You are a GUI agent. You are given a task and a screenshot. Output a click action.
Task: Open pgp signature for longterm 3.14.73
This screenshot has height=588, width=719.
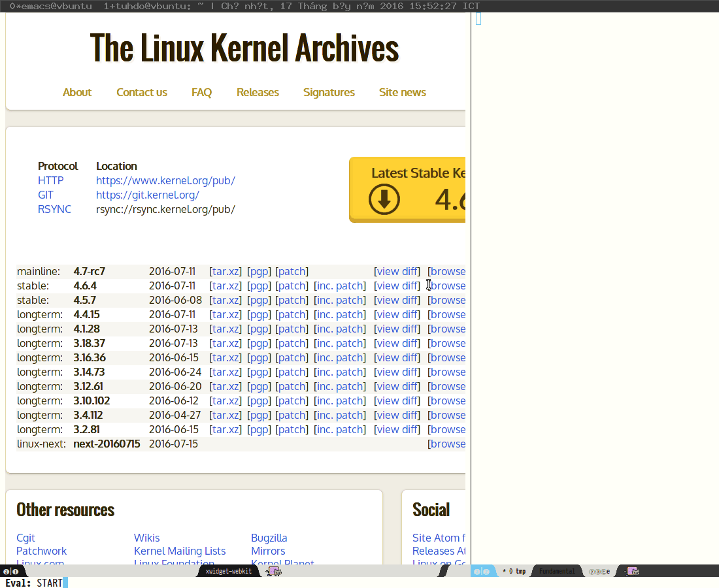pyautogui.click(x=259, y=372)
